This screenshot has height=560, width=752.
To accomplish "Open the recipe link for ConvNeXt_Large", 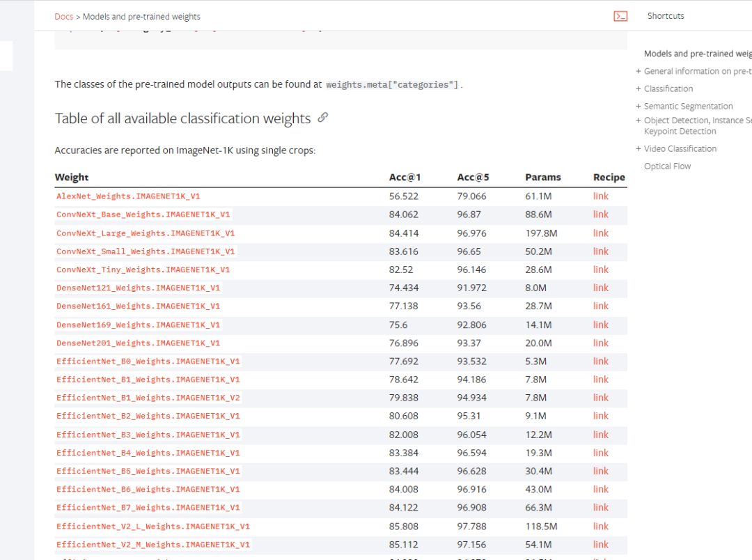I will 600,233.
